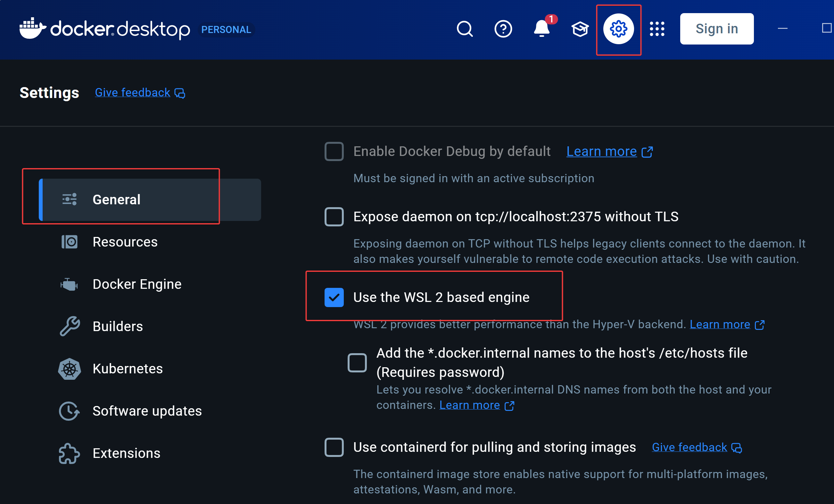Open Settings via the gear icon
This screenshot has width=834, height=504.
[x=618, y=29]
